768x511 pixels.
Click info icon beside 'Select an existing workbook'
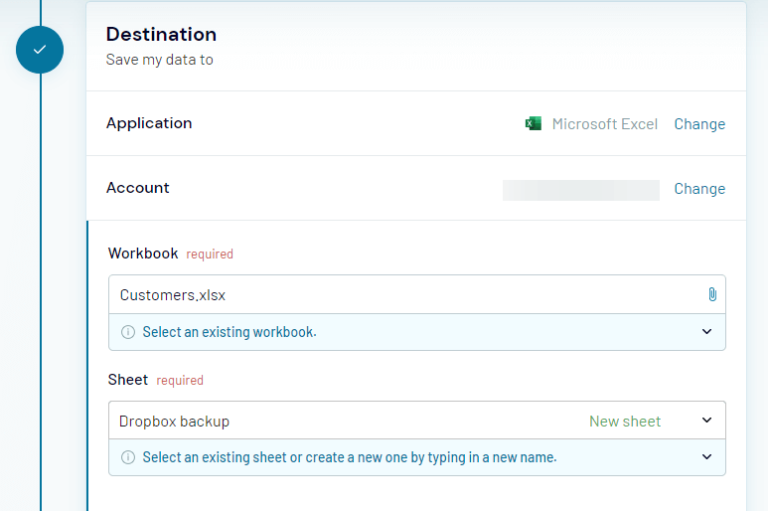[128, 332]
